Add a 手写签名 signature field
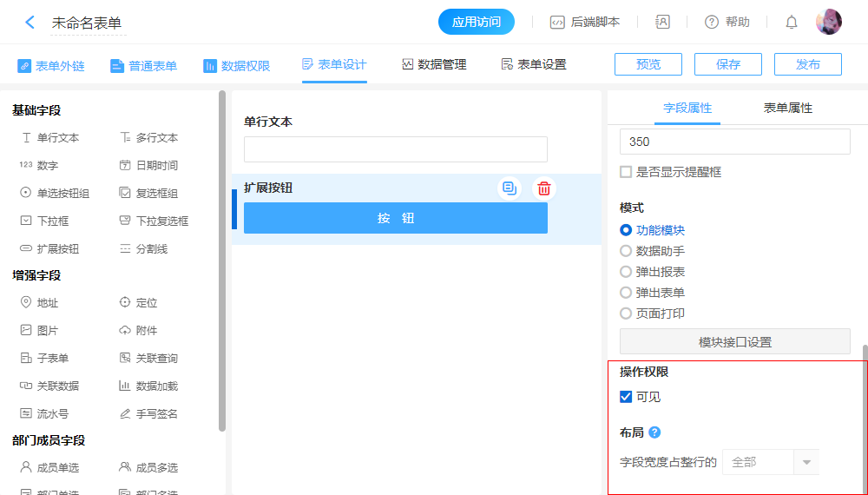Viewport: 868px width, 495px height. click(148, 414)
